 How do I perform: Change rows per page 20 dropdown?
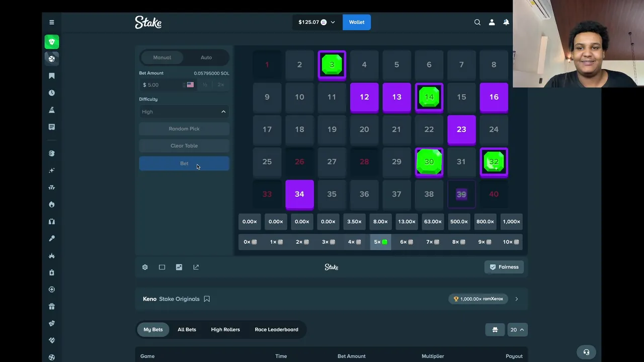coord(517,330)
